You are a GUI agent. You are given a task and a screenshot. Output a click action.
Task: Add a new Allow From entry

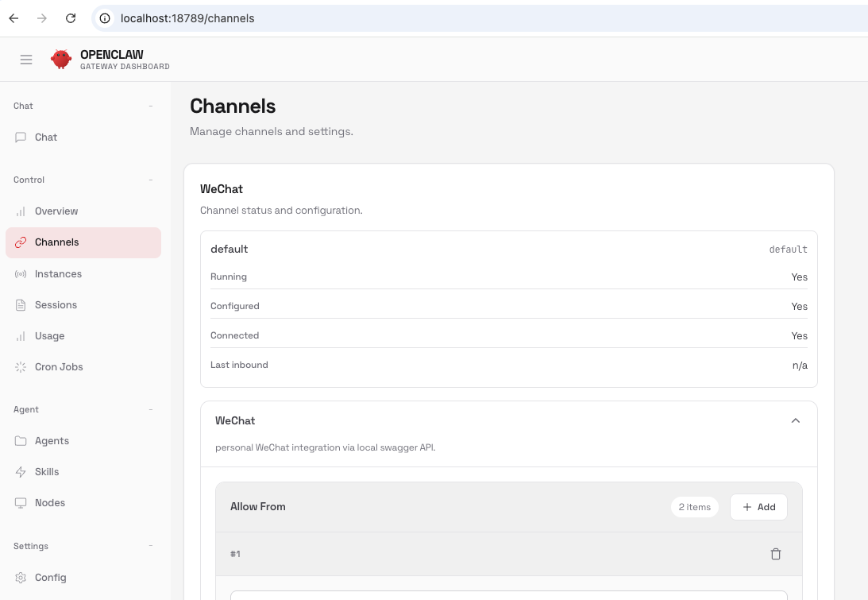click(x=758, y=507)
